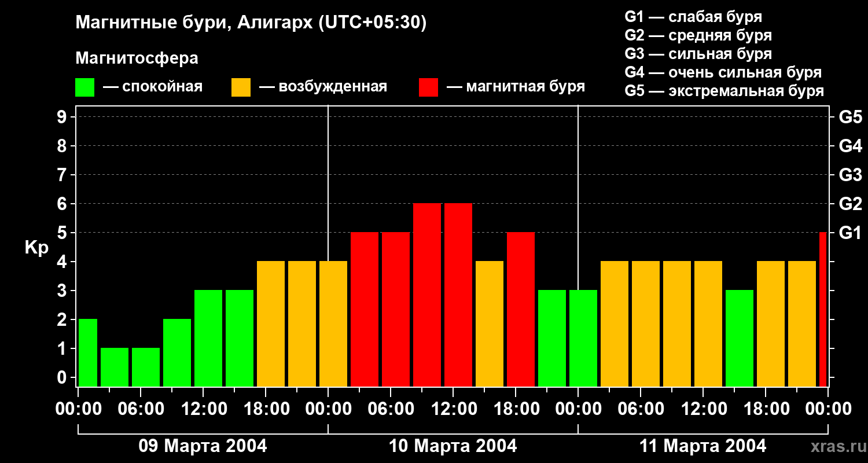Viewport: 868px width, 463px height.
Task: Click the yellow Kp 4 bar over 06:00, 11 March
Action: tap(646, 324)
